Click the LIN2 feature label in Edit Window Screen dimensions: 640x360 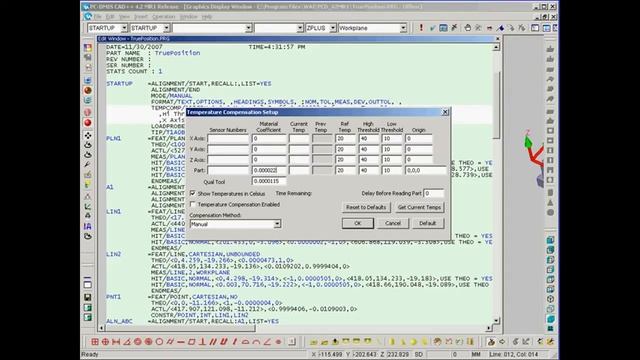tap(113, 254)
